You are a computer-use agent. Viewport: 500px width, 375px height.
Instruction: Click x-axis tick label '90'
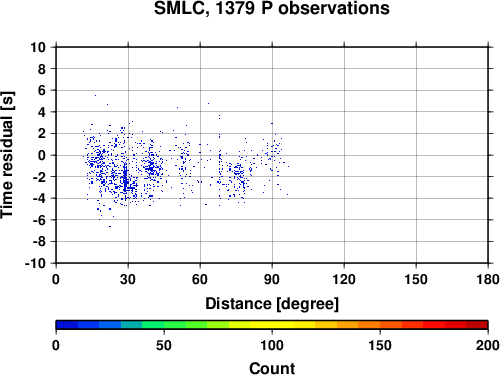(272, 279)
